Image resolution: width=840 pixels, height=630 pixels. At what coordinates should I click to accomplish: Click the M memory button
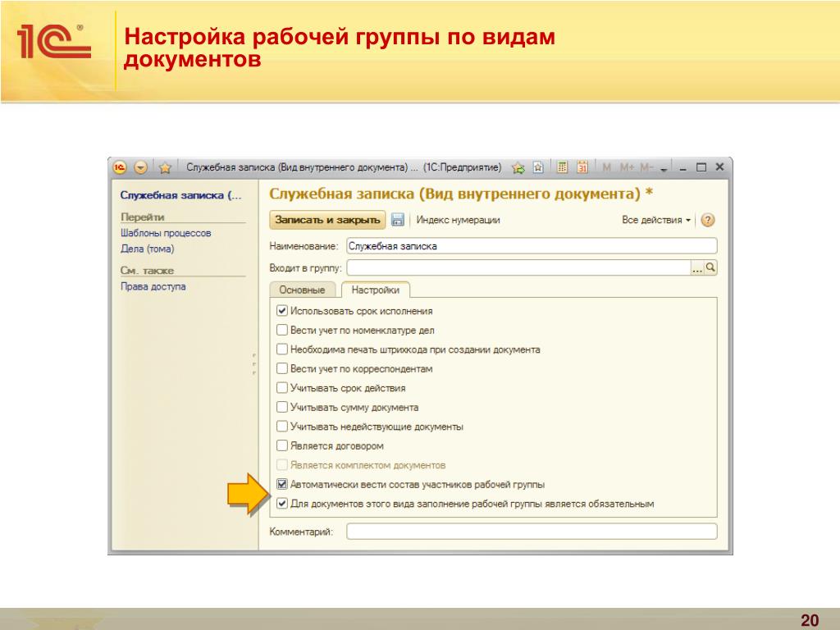[x=606, y=167]
